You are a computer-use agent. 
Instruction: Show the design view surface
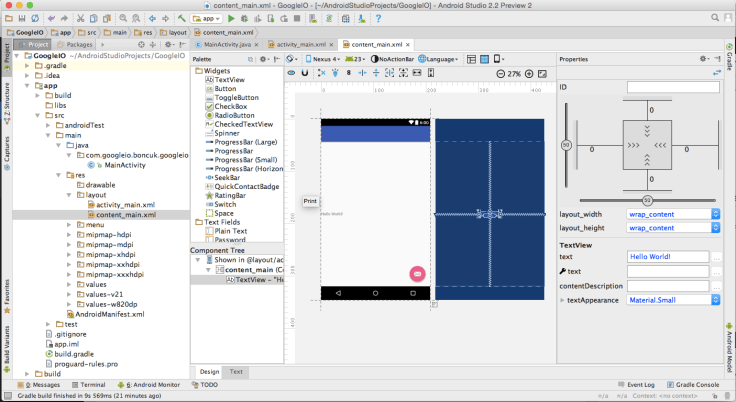tap(471, 59)
